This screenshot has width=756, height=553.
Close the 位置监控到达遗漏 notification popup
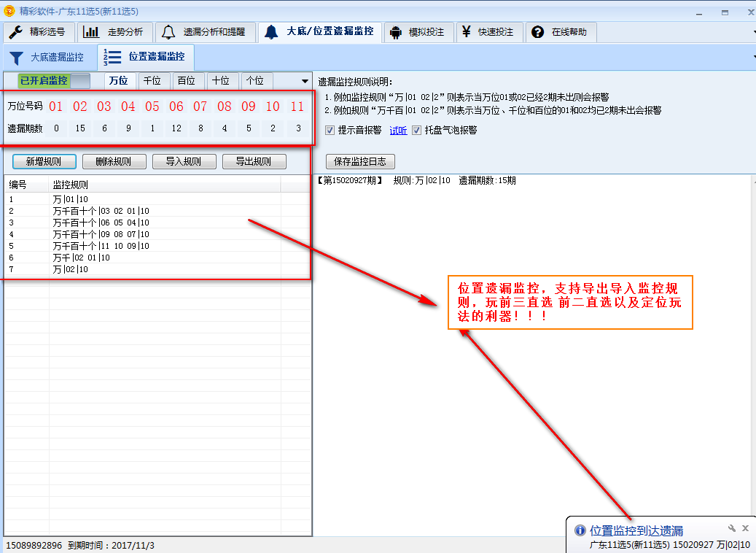point(745,528)
